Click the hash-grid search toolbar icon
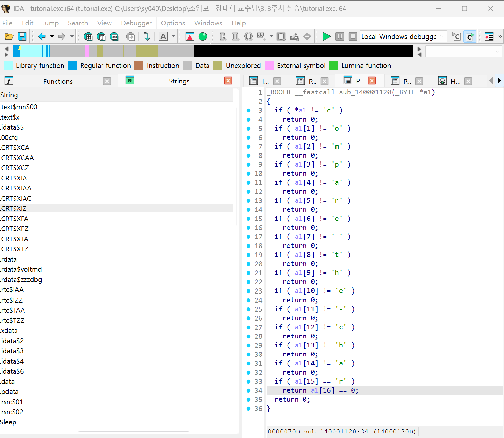 tap(88, 36)
